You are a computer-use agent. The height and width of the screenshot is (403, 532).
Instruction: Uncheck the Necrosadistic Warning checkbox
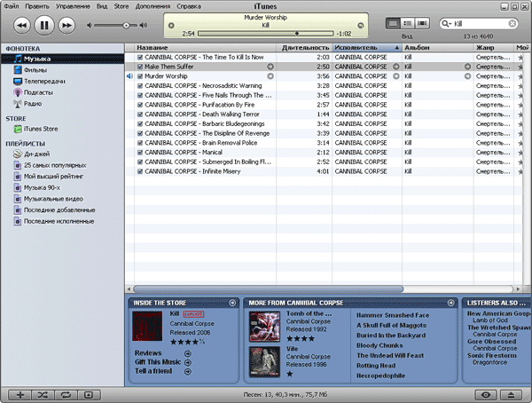click(x=140, y=85)
